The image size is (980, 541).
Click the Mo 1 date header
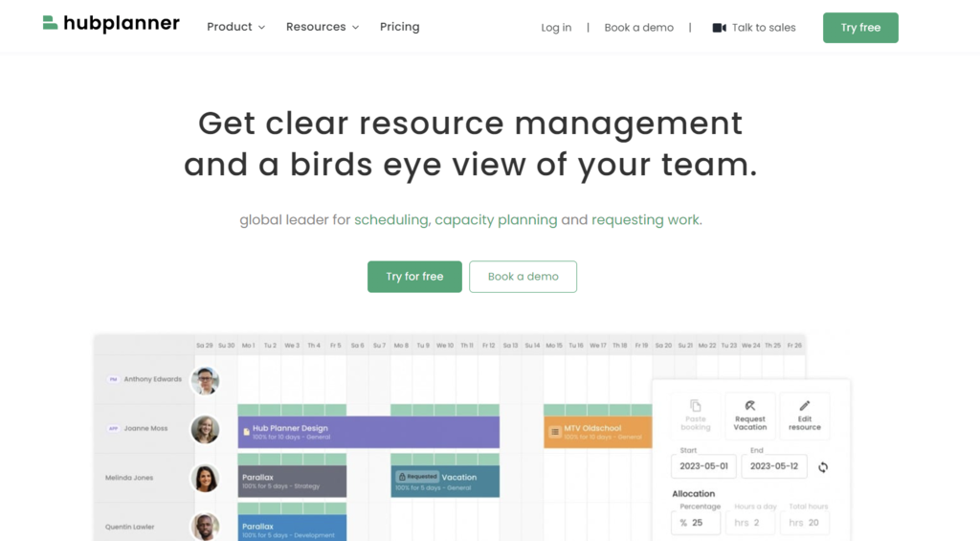point(248,346)
